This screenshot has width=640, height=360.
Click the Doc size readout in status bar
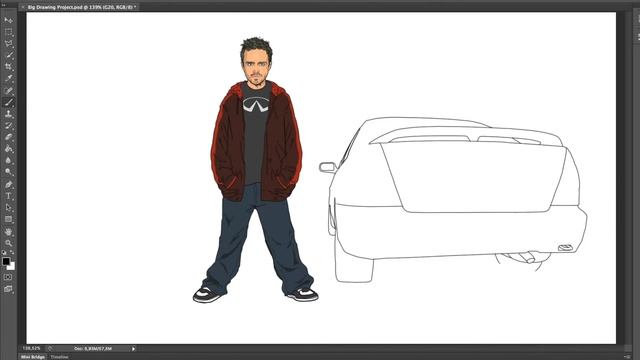coord(93,349)
